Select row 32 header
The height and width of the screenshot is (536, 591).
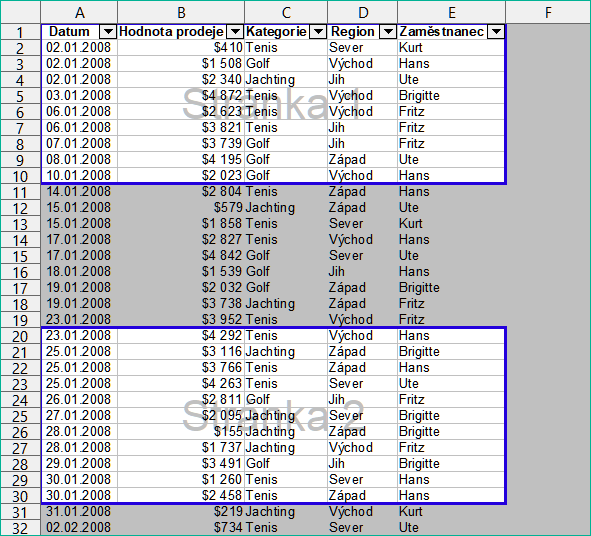pos(20,528)
